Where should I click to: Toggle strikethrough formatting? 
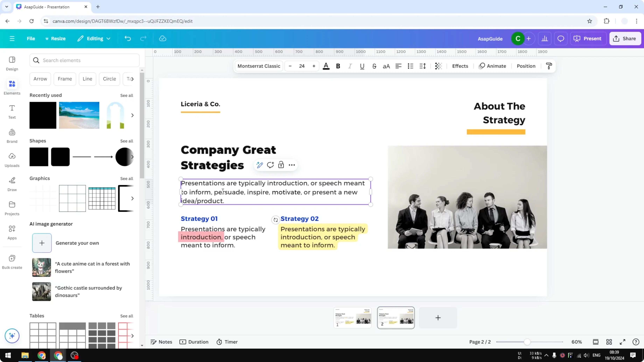point(374,66)
